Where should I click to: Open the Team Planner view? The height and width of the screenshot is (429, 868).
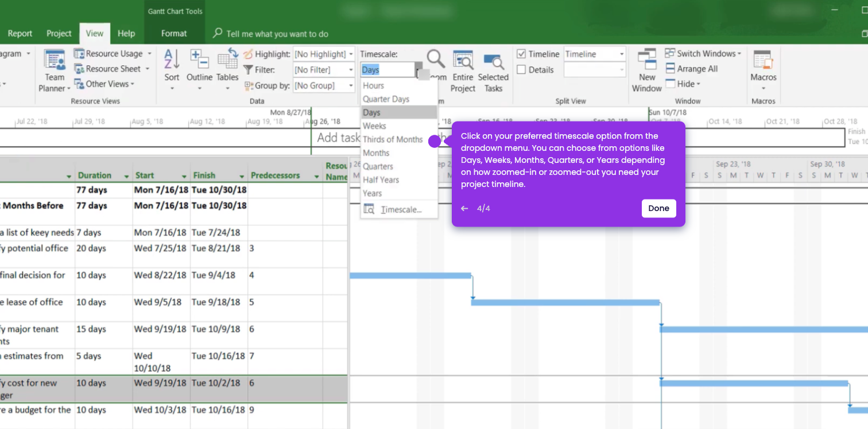[55, 71]
